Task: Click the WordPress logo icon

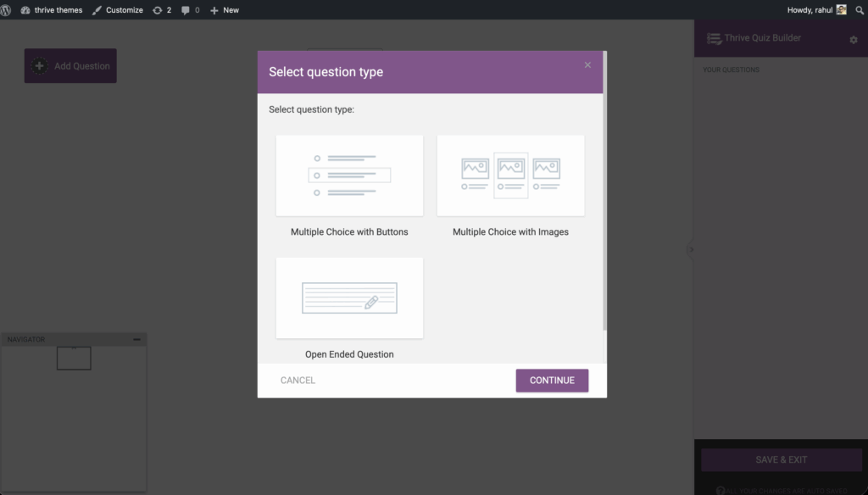Action: 7,10
